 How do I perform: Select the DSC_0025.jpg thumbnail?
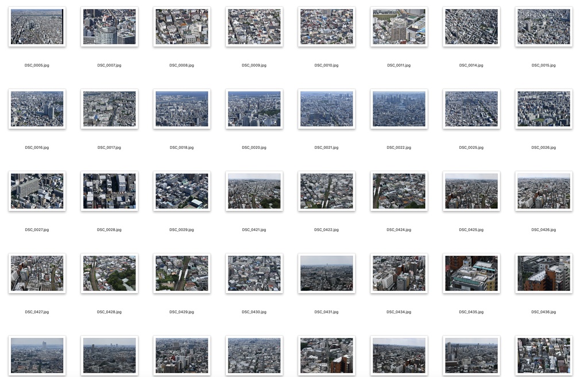click(471, 109)
